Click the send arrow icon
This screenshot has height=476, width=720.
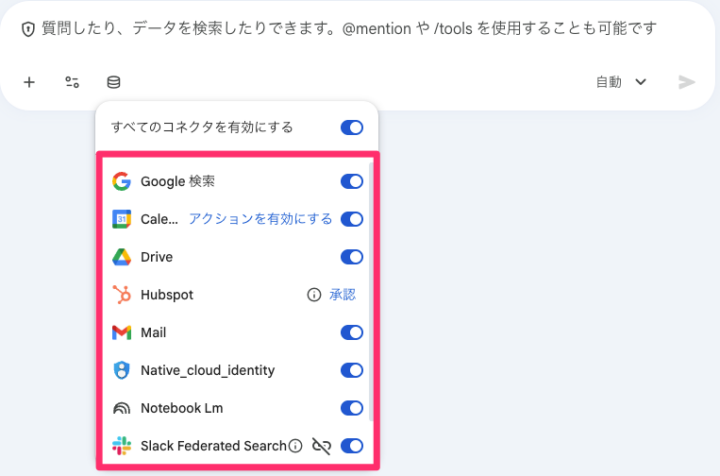(686, 82)
